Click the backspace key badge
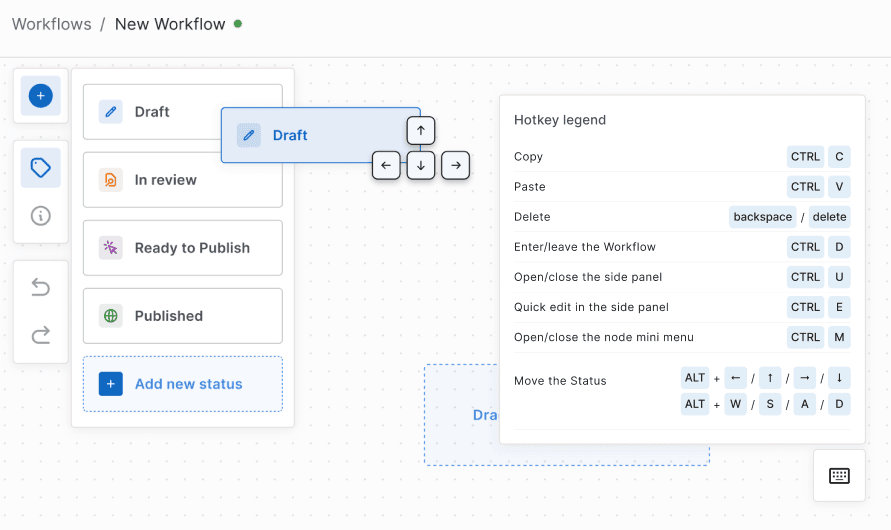 (763, 217)
